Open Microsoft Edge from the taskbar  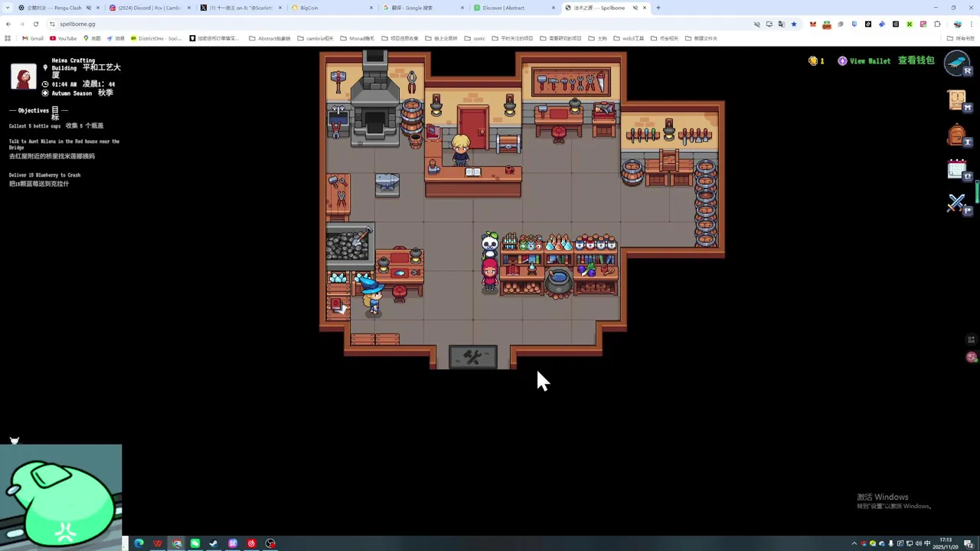pyautogui.click(x=139, y=543)
